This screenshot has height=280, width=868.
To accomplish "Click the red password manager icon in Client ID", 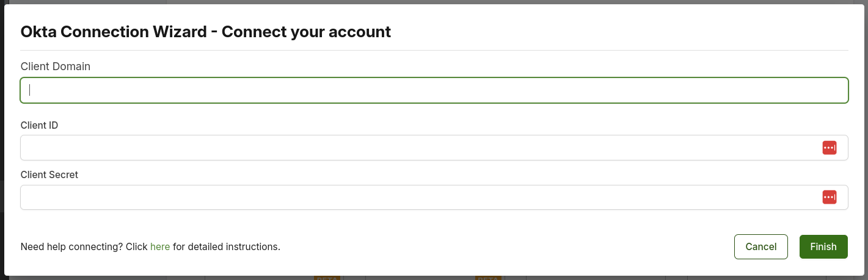I will pos(829,148).
